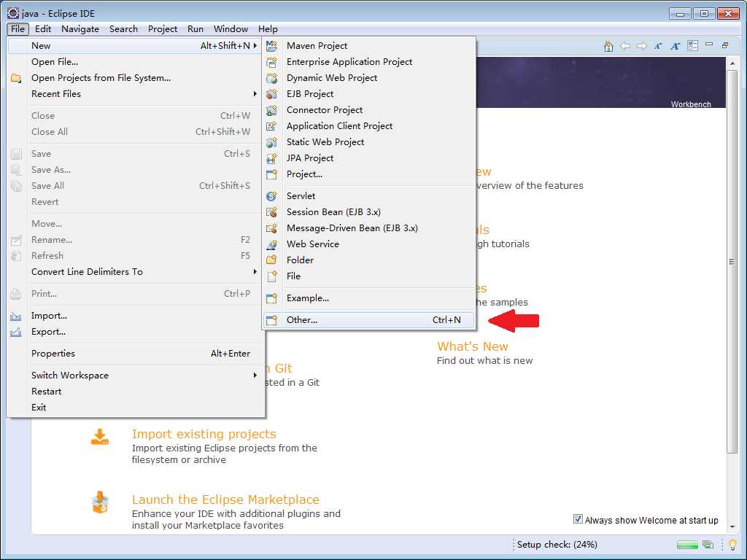Open the Help menu

pos(268,29)
